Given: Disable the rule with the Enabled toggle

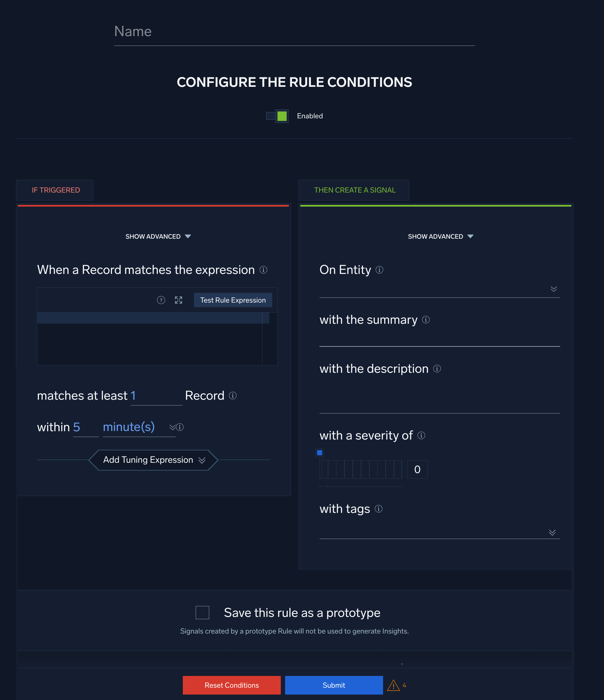Looking at the screenshot, I should 277,116.
